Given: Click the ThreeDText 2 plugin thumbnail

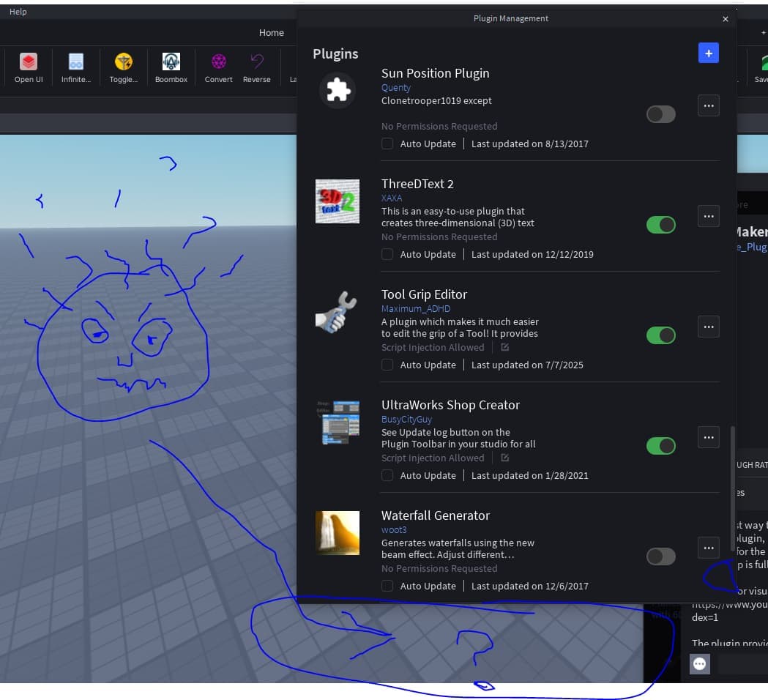Looking at the screenshot, I should coord(338,201).
